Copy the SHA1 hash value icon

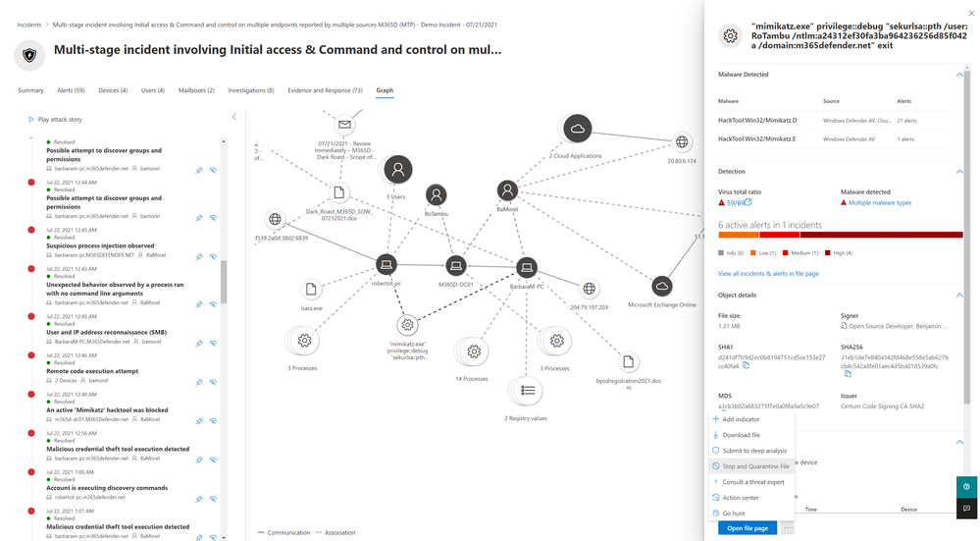pyautogui.click(x=747, y=365)
